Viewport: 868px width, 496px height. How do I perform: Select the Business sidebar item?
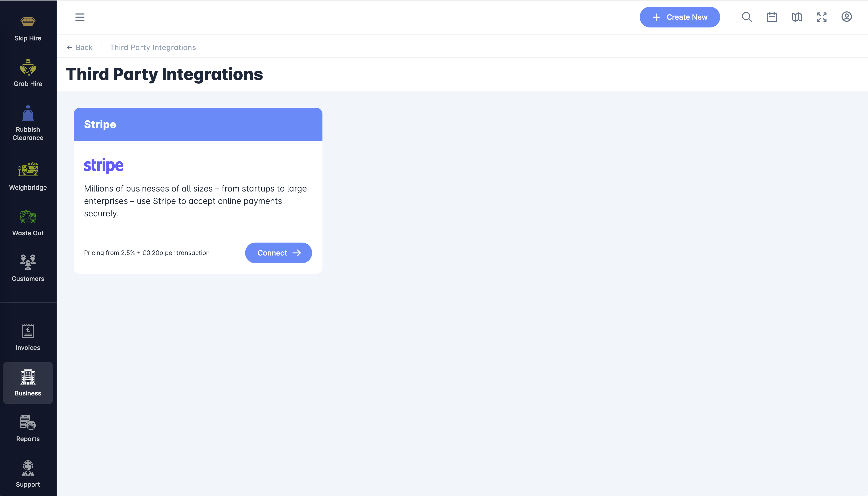tap(28, 382)
